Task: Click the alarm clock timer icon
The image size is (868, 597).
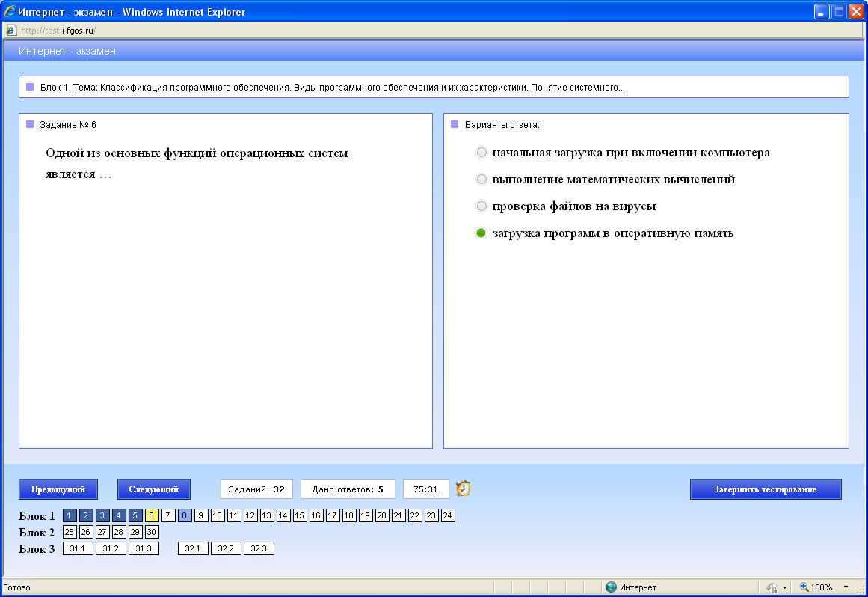Action: click(464, 488)
